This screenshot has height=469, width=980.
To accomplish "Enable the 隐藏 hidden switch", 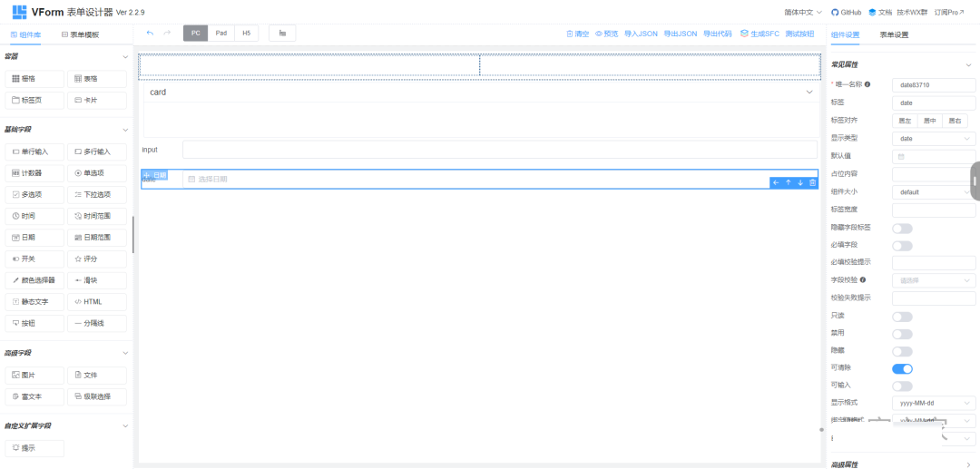I will pyautogui.click(x=902, y=352).
